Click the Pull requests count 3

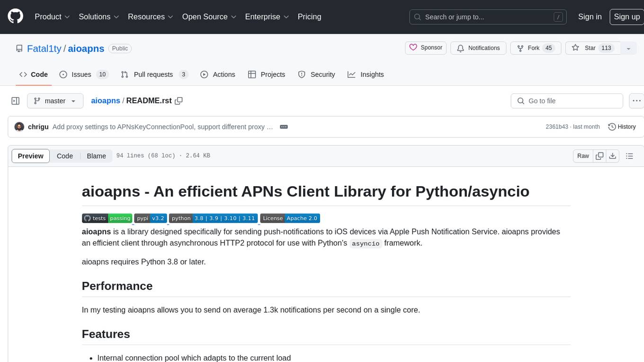(x=184, y=74)
